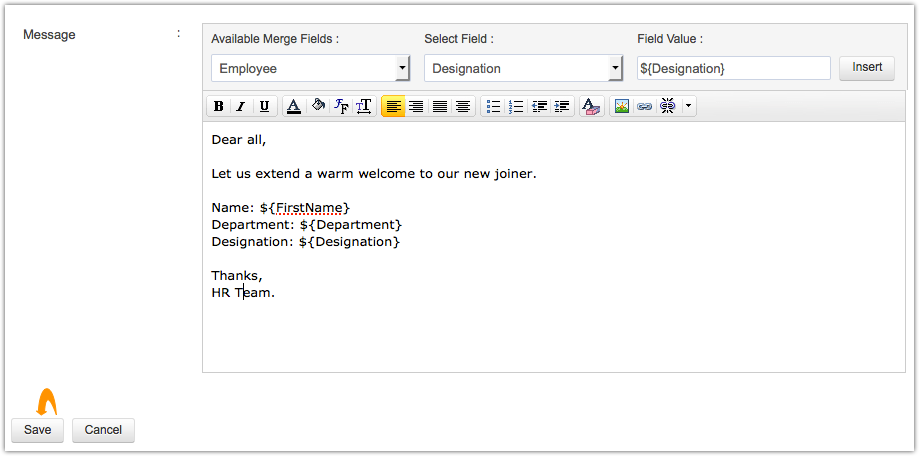Insert an image into the message
Screen dimensions: 919x456
621,106
